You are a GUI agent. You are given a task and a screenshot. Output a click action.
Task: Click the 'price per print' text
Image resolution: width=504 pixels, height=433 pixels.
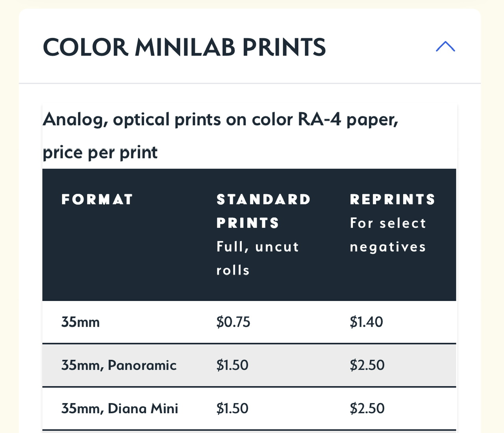[100, 152]
